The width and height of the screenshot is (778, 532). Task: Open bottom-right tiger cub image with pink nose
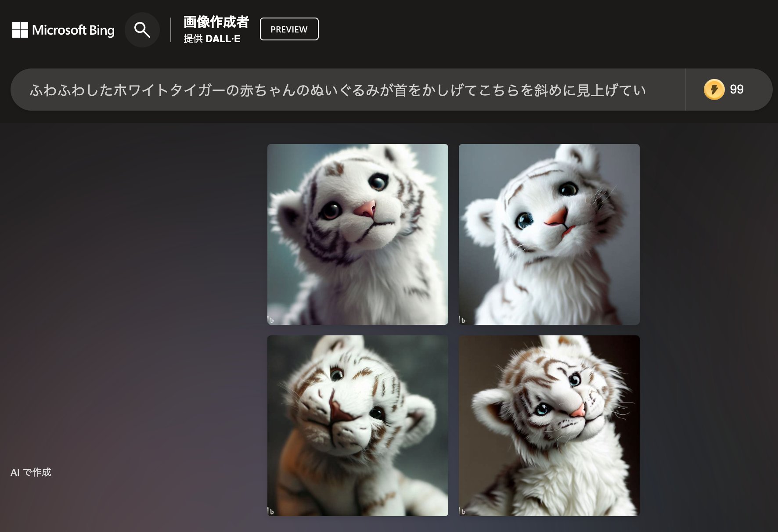point(549,426)
